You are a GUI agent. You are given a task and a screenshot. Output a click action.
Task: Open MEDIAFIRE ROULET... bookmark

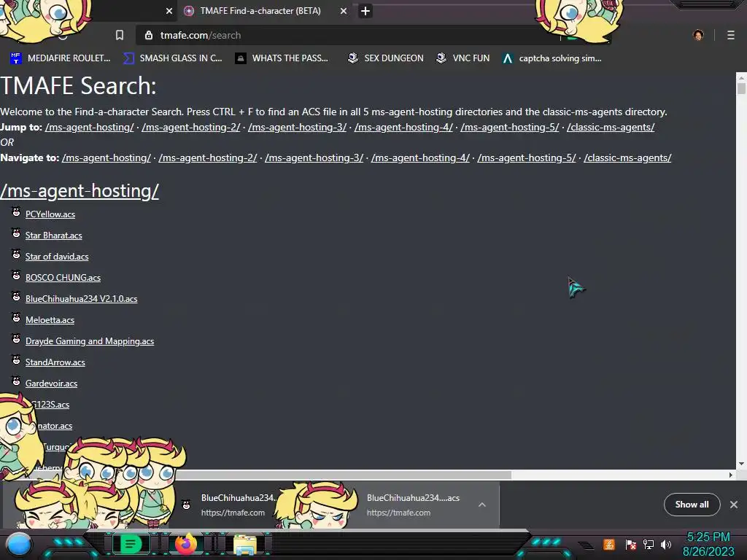[61, 58]
